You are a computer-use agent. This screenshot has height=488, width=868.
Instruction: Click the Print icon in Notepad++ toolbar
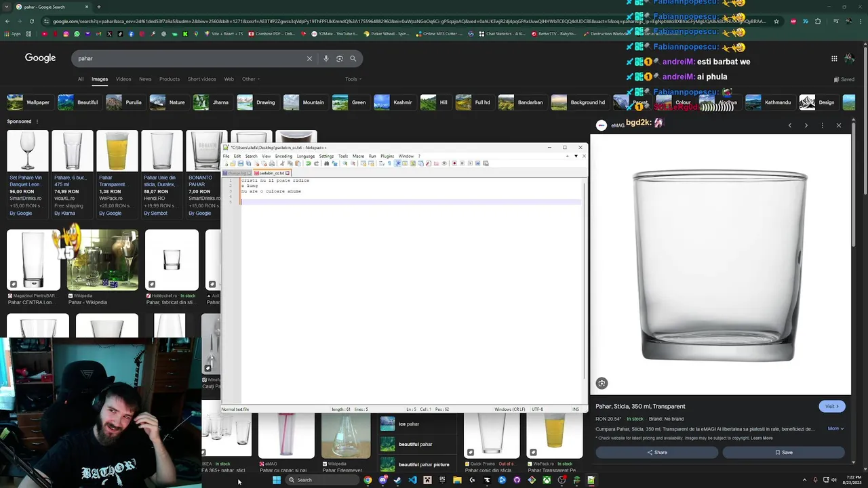click(x=272, y=163)
